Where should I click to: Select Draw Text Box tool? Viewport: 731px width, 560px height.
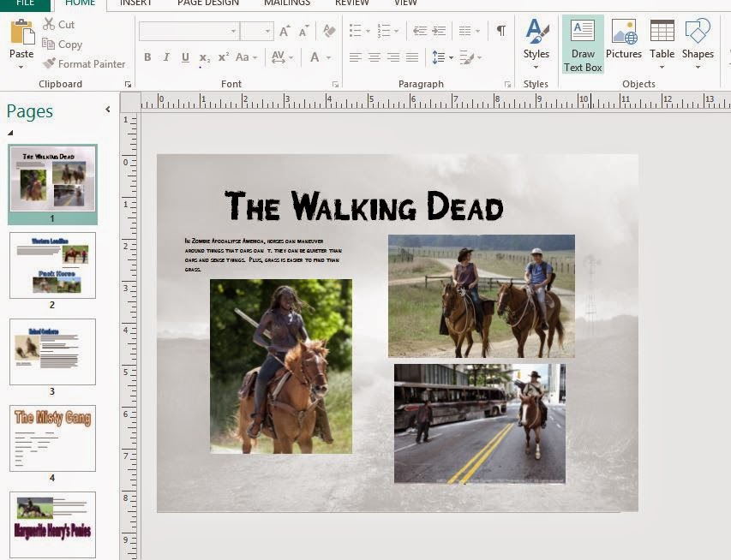tap(583, 45)
